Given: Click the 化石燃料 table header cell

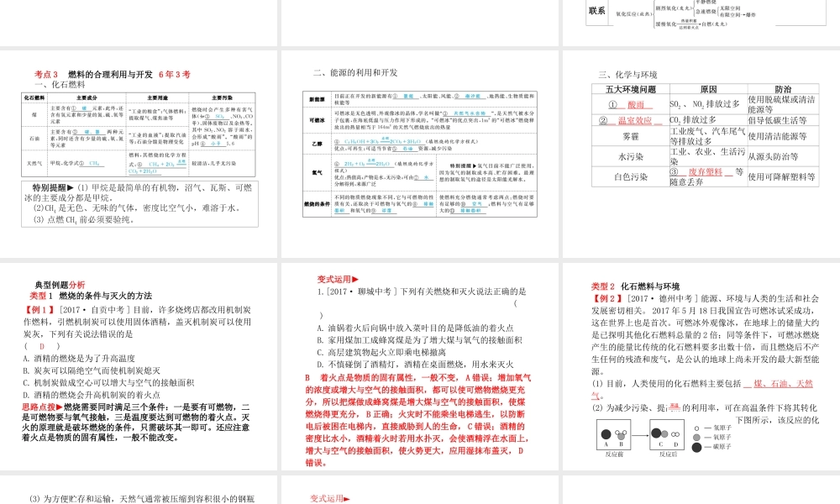Looking at the screenshot, I should 34,97.
